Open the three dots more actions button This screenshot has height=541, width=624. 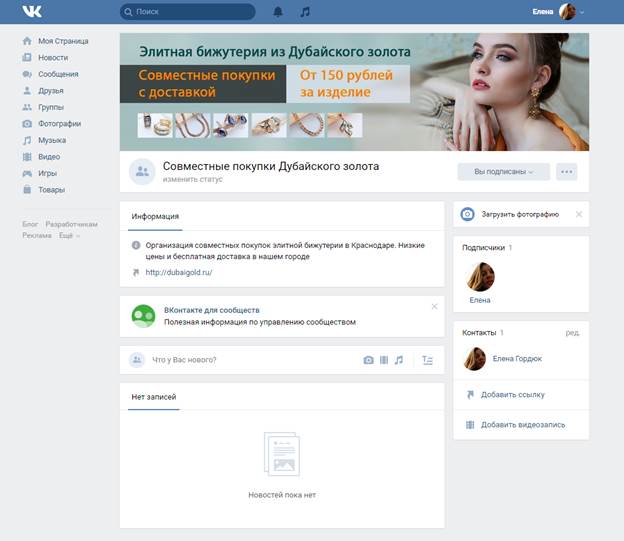[x=567, y=172]
